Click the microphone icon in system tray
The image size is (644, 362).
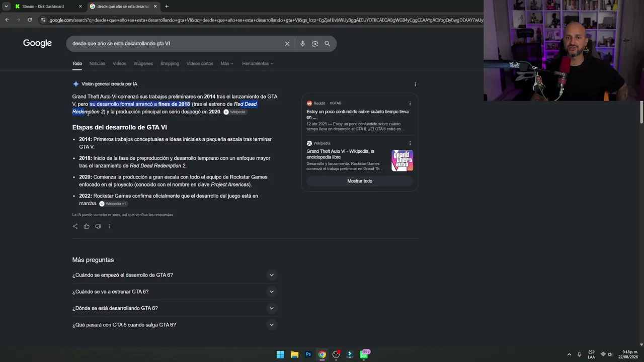tap(579, 354)
